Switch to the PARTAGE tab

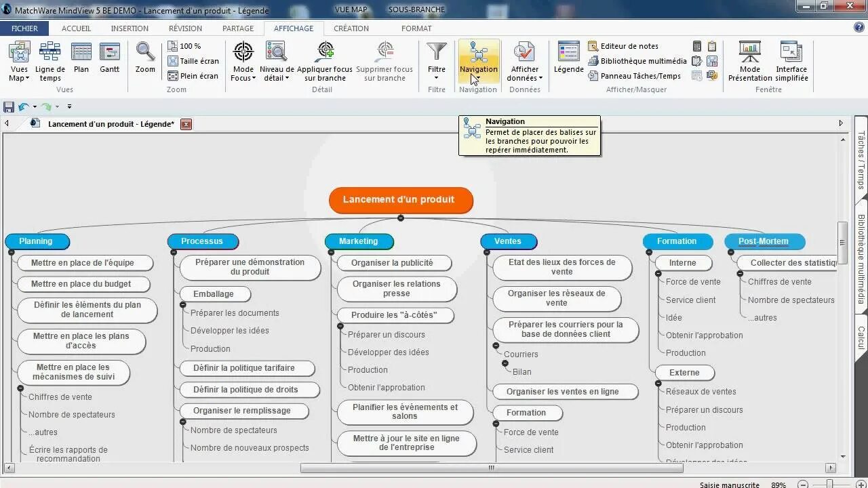point(238,28)
